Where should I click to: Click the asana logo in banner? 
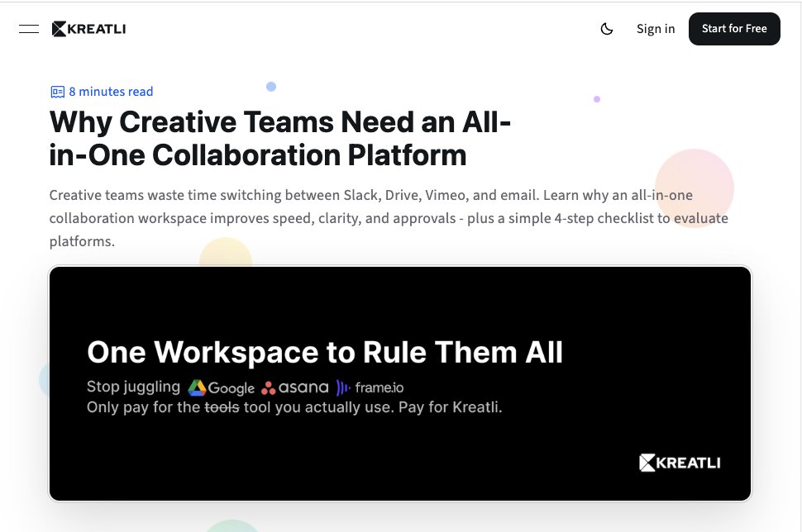point(294,388)
